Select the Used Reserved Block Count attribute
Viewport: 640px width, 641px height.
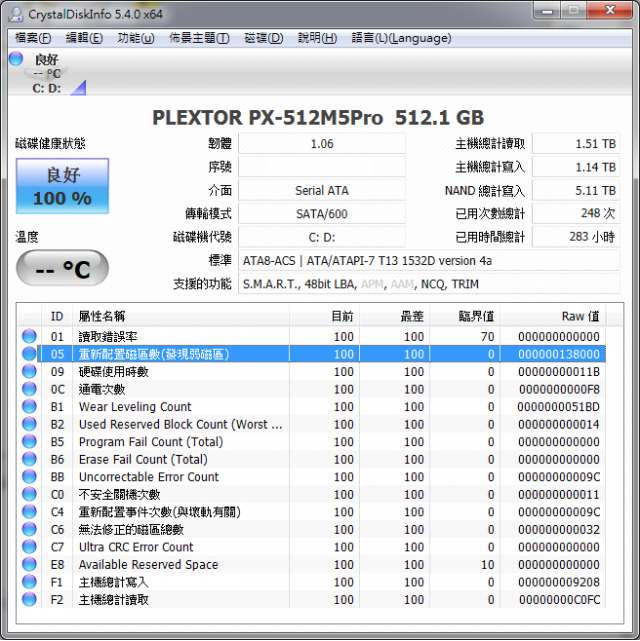[312, 424]
